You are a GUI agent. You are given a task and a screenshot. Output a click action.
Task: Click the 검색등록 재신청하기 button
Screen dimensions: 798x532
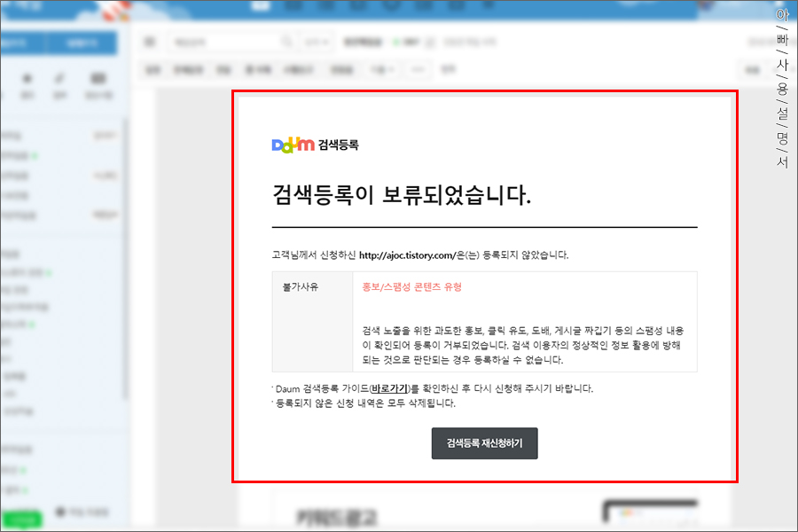(x=484, y=443)
